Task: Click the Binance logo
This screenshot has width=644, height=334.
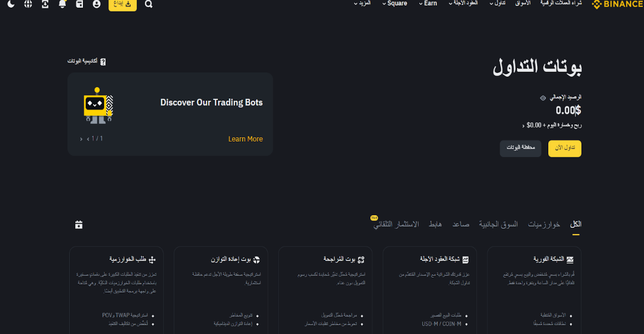Action: click(617, 4)
